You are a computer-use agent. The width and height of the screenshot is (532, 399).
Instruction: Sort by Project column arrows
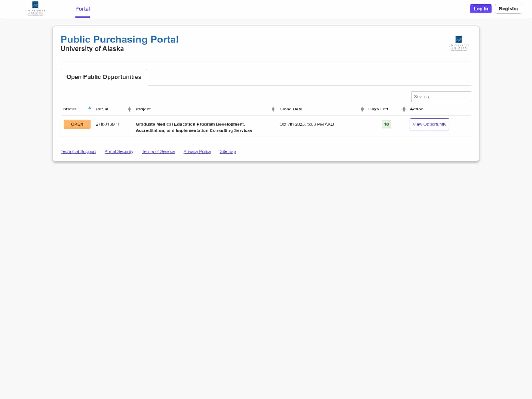[x=273, y=109]
